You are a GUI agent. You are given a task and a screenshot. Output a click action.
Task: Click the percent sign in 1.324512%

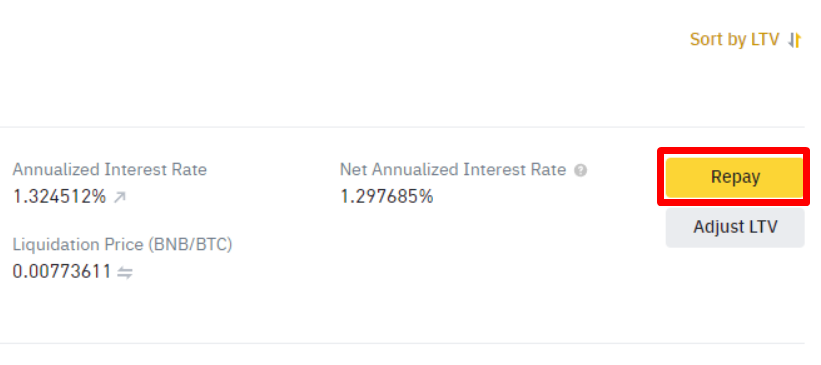pos(98,197)
